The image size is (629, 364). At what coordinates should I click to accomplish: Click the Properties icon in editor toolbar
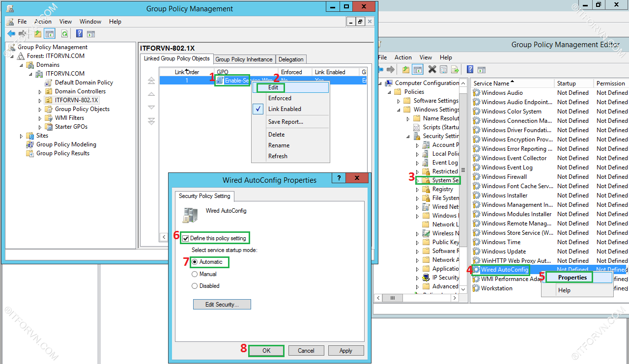pyautogui.click(x=443, y=70)
